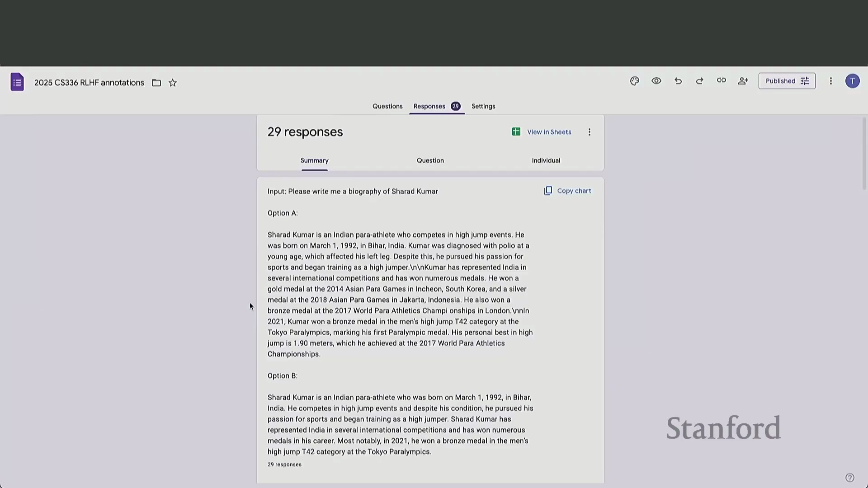Viewport: 868px width, 488px height.
Task: Click the help question mark icon
Action: (849, 478)
